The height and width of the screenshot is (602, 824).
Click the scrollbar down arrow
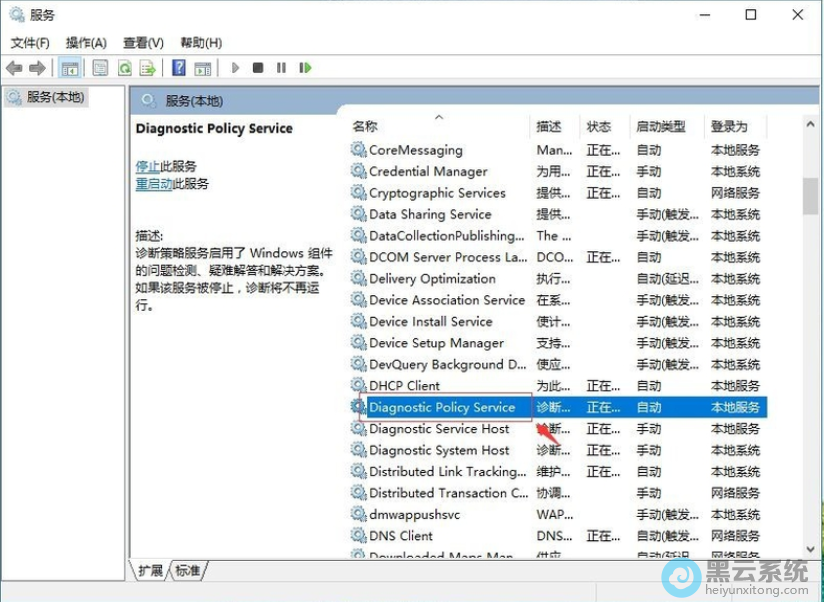pos(812,549)
